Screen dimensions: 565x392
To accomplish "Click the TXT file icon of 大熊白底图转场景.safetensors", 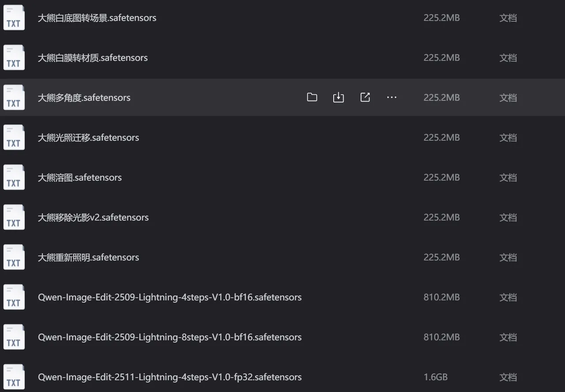I will 14,18.
